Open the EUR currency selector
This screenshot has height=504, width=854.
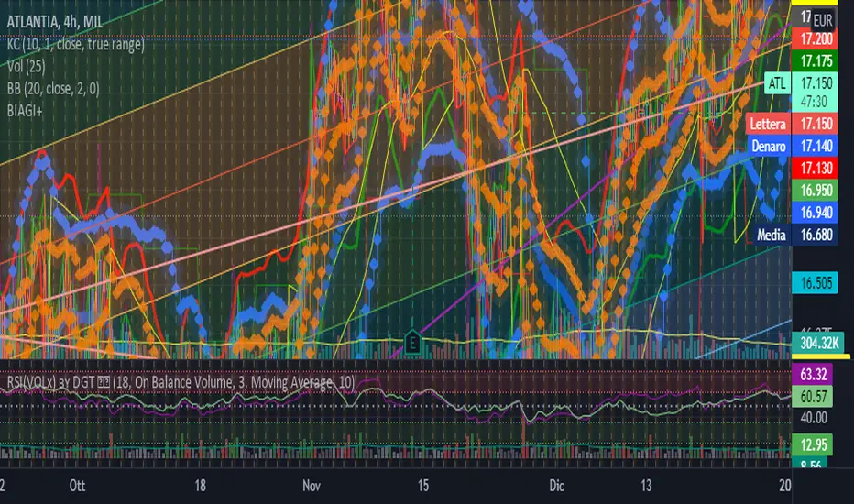point(823,20)
